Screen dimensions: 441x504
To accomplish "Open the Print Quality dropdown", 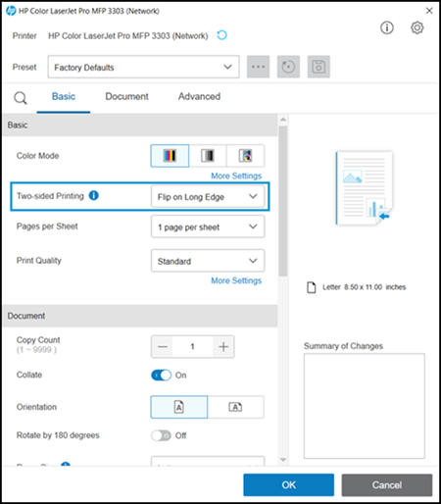I will 208,261.
